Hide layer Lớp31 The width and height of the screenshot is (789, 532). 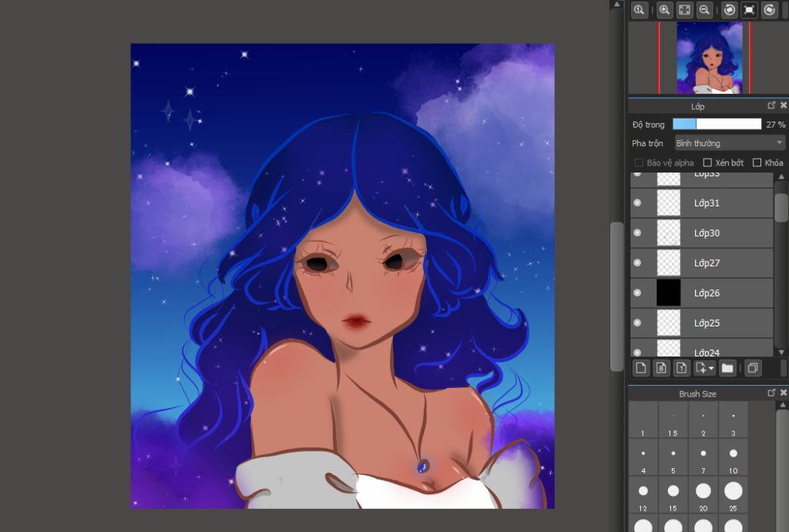click(637, 202)
